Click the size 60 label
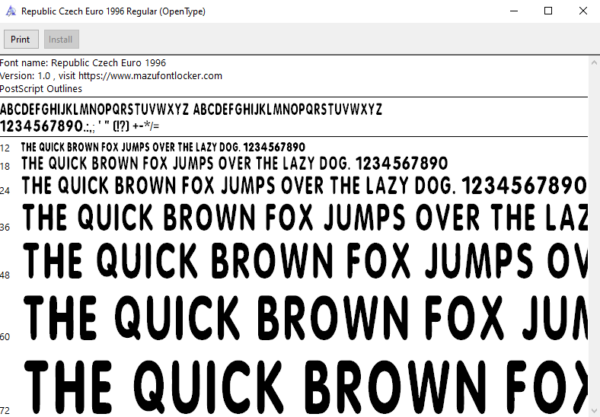Viewport: 600px width, 417px height. 5,337
